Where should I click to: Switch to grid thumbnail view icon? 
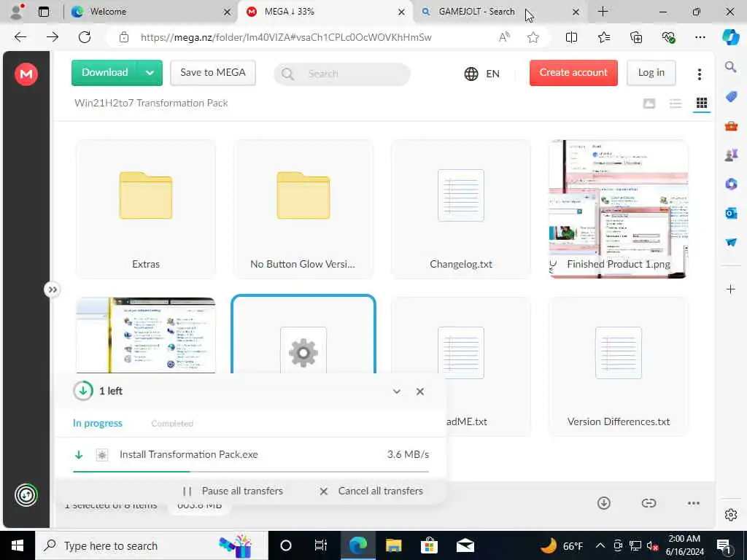[702, 104]
